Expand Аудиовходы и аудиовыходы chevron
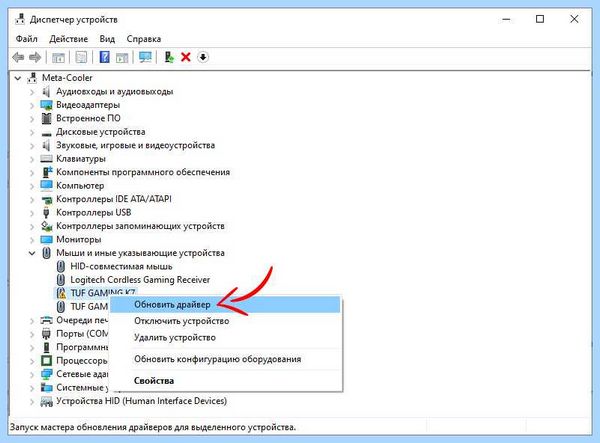 pyautogui.click(x=32, y=92)
